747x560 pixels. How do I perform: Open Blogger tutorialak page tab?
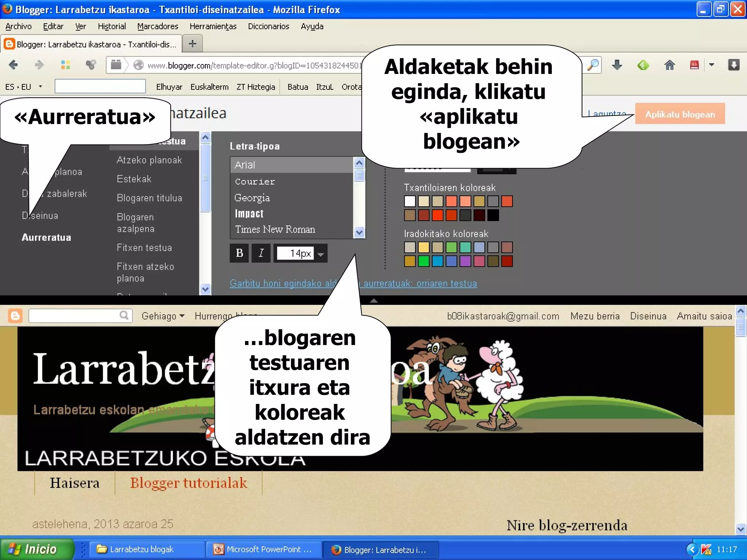tap(189, 483)
